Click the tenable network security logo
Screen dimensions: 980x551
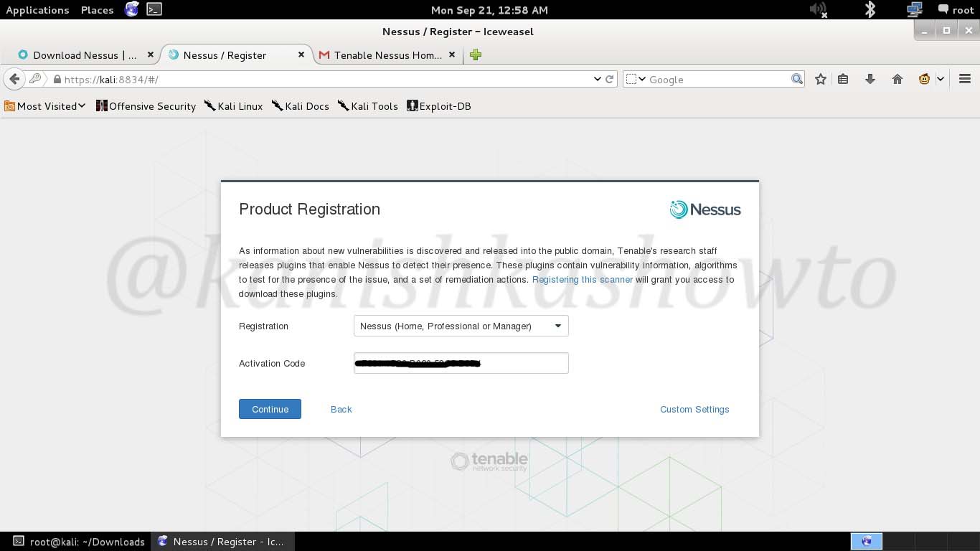coord(489,461)
